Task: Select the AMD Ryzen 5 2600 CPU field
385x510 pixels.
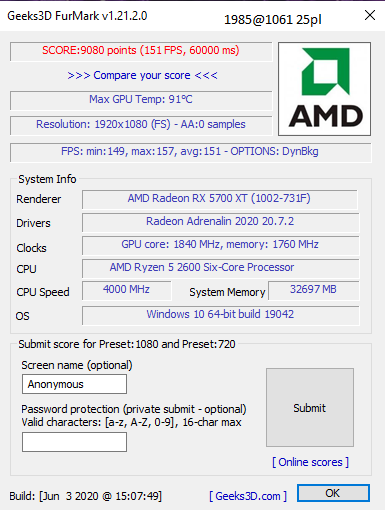Action: [221, 268]
